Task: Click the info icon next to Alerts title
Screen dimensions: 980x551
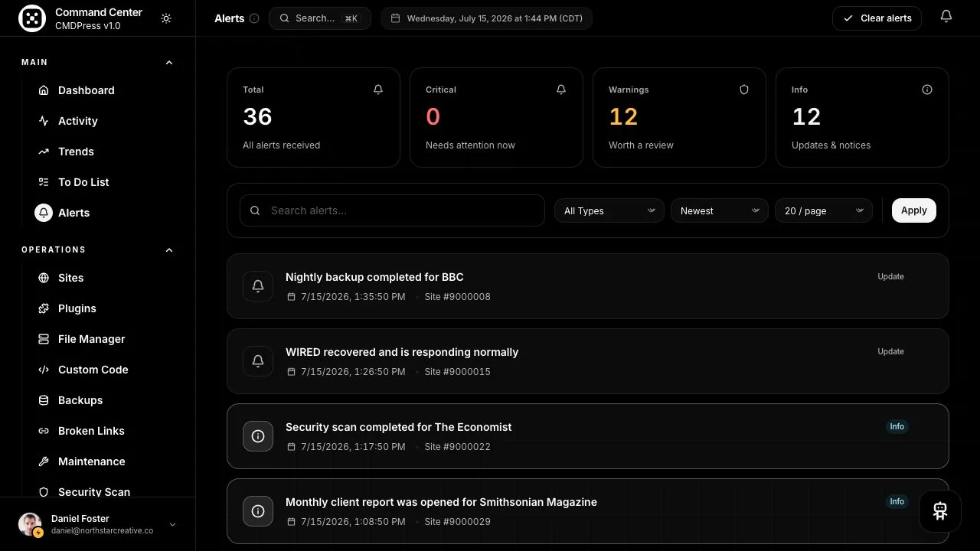Action: [254, 18]
